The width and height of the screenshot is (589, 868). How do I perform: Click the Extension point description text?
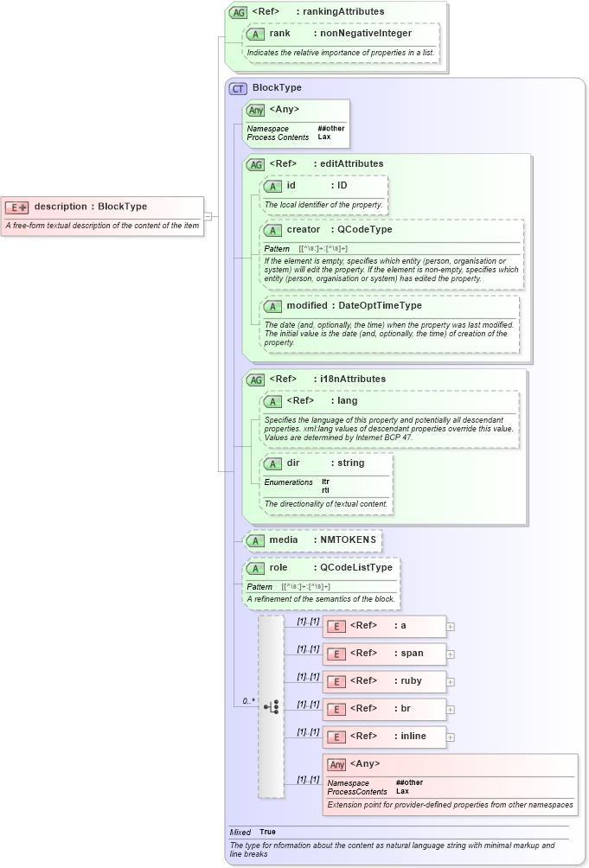coord(450,805)
